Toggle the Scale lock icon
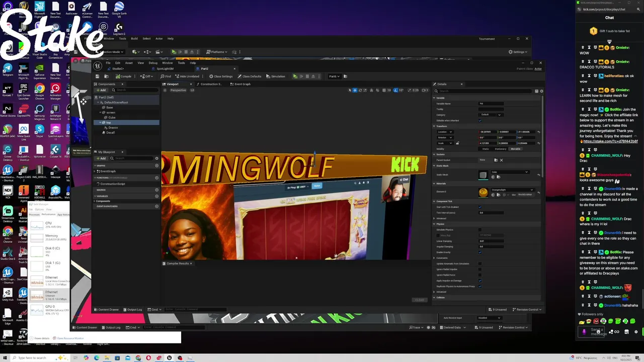Viewport: 644px width, 362px height. (457, 143)
